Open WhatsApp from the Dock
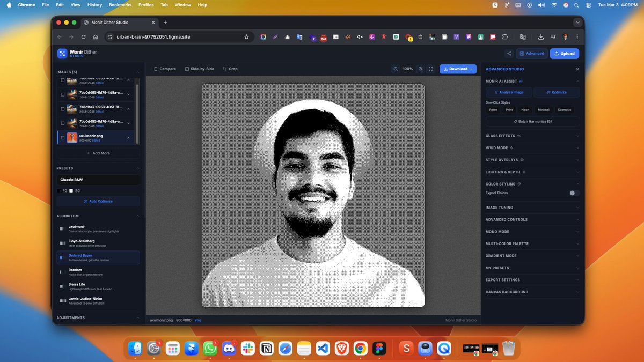644x362 pixels. (x=210, y=348)
